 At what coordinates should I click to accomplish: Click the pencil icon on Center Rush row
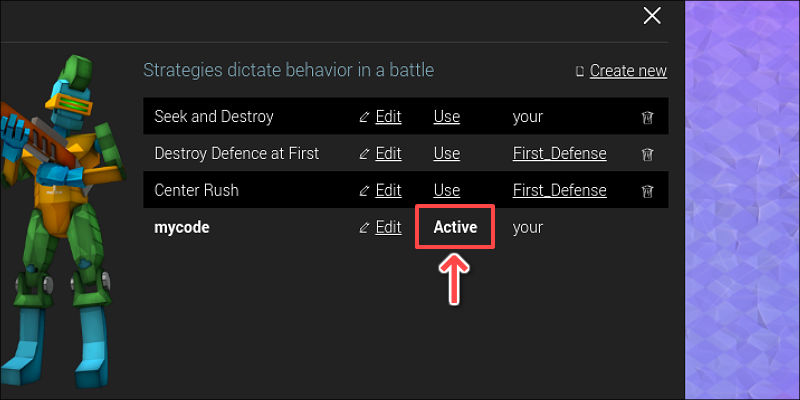coord(364,191)
